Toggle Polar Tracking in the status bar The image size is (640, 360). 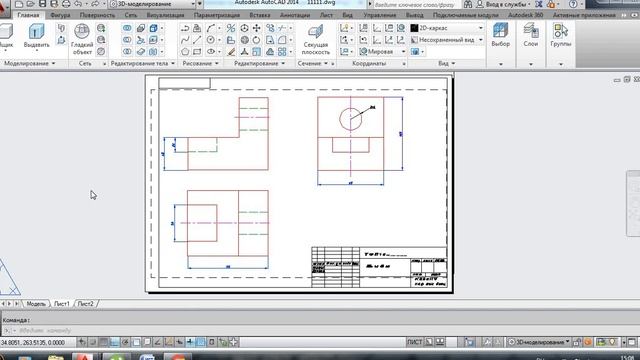(125, 342)
